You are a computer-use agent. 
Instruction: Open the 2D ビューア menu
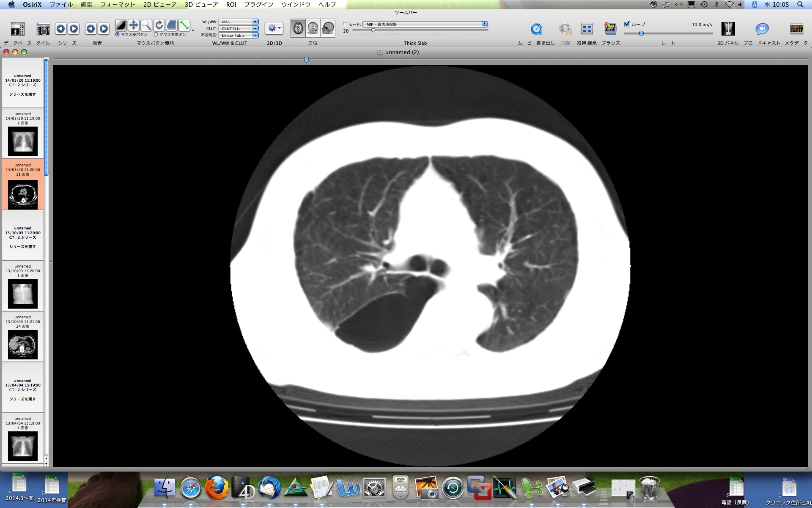[160, 4]
